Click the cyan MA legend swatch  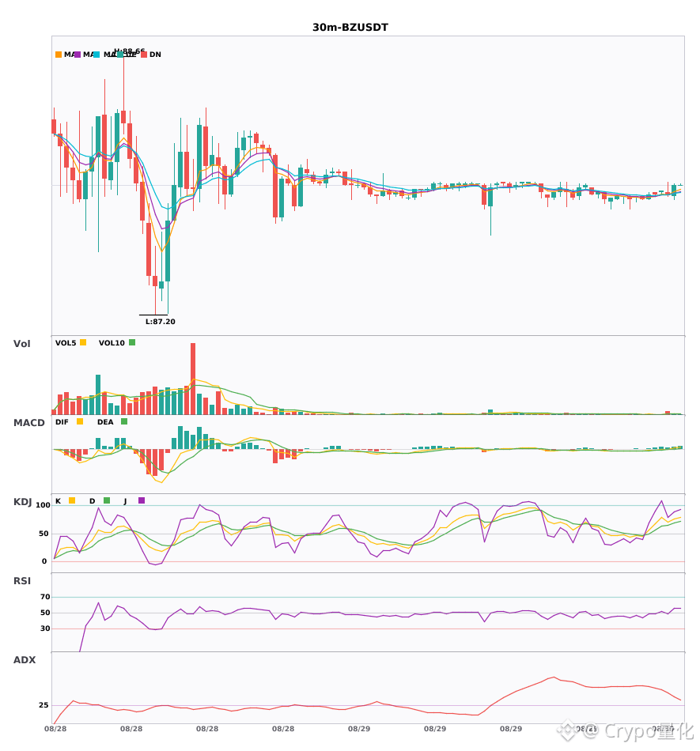pos(96,55)
